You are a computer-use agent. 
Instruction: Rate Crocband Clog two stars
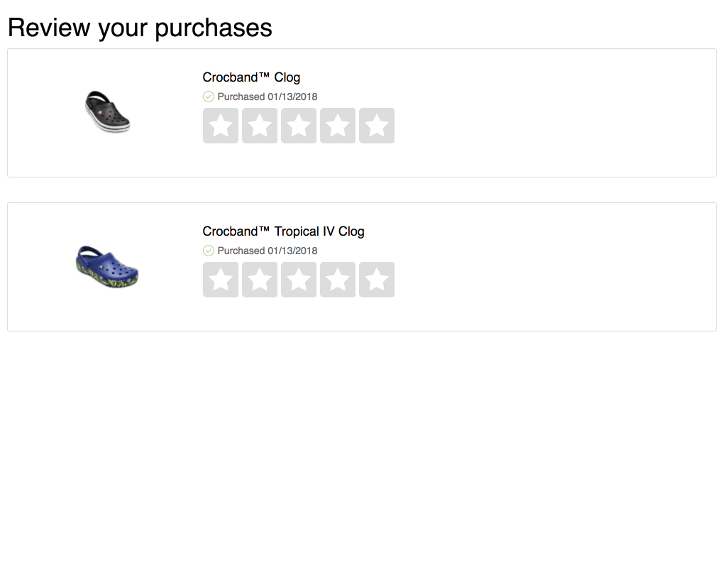(260, 126)
